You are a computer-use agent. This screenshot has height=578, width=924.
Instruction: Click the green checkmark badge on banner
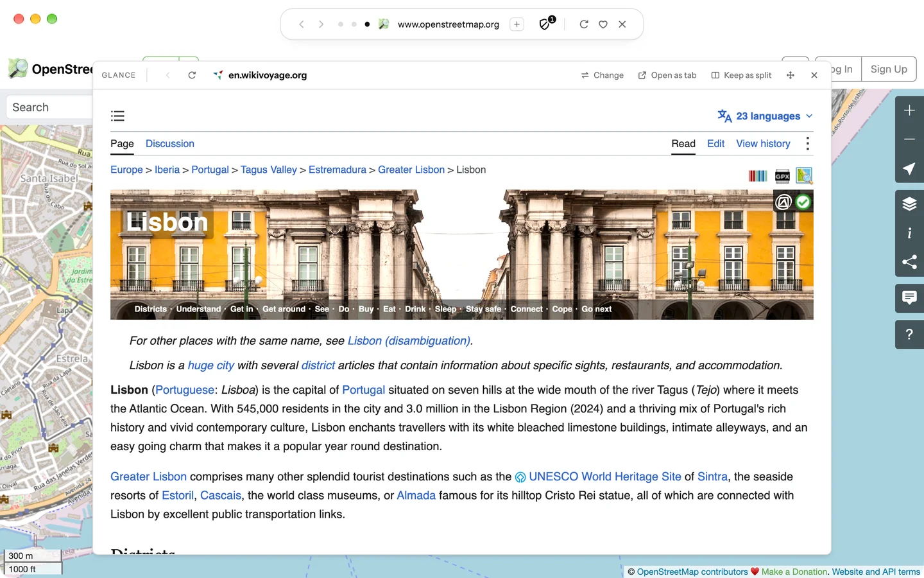[x=803, y=202]
